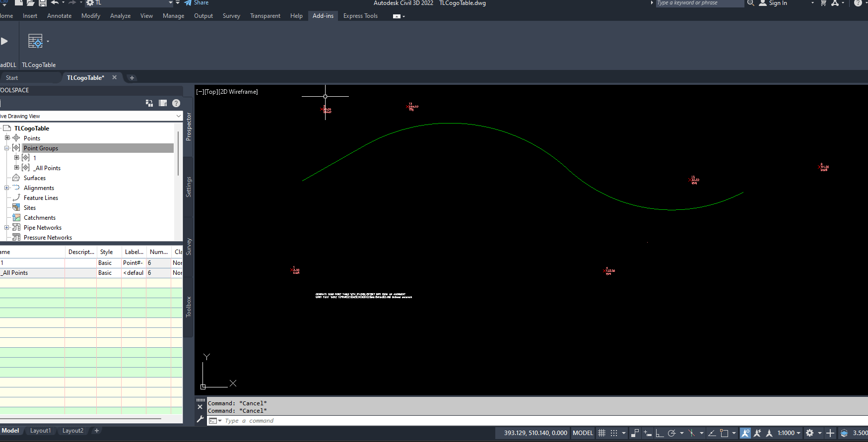Toggle annotation objects visibility in status bar
868x442 pixels.
click(745, 433)
